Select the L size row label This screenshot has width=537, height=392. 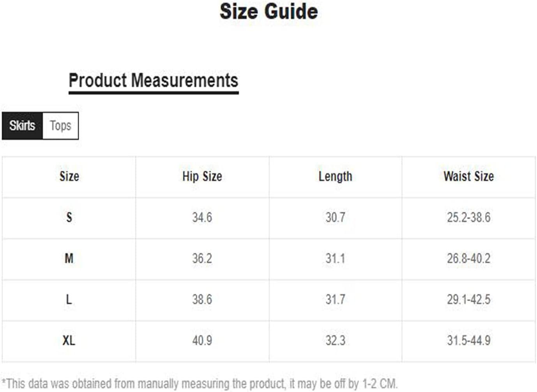tap(69, 300)
